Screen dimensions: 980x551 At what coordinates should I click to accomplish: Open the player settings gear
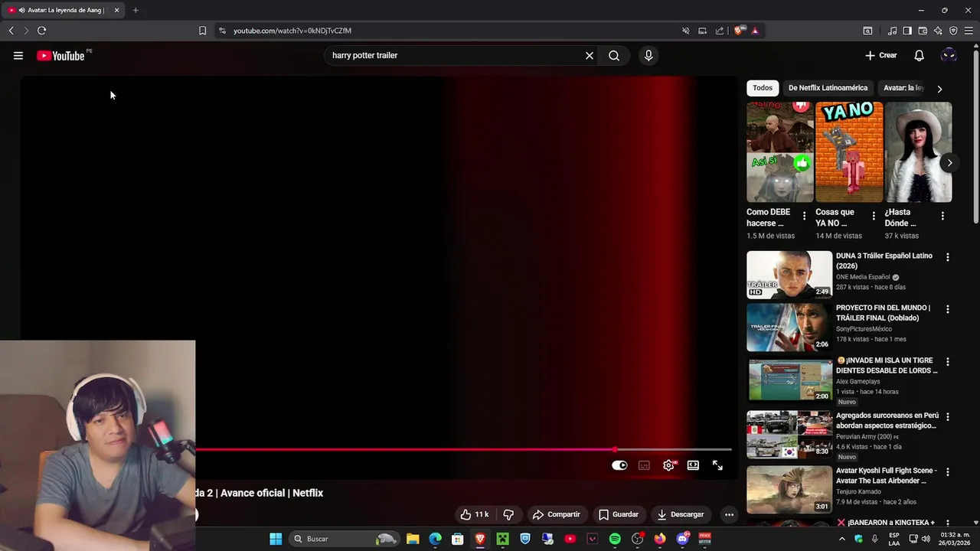click(x=669, y=465)
